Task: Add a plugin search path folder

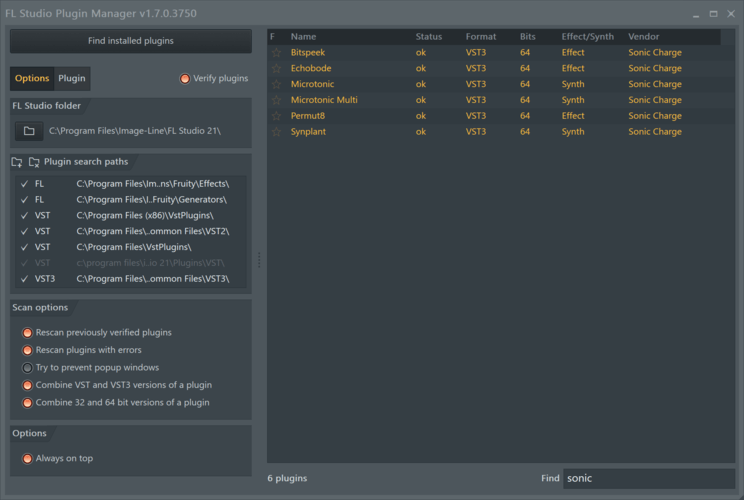Action: coord(17,162)
